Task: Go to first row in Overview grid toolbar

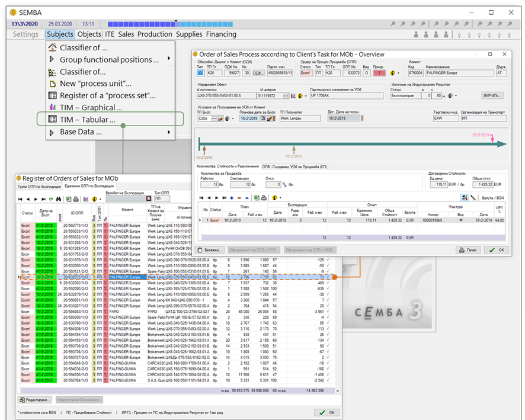Action: [x=201, y=198]
